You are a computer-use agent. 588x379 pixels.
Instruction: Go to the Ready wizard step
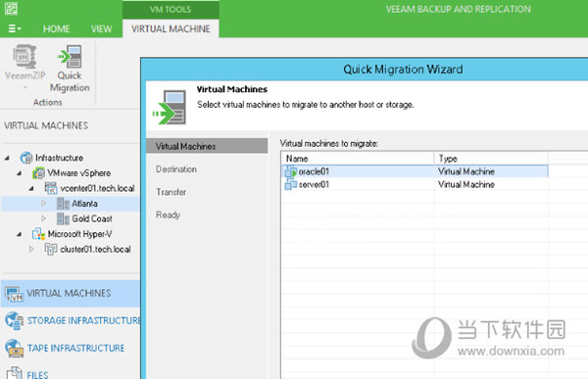click(168, 215)
